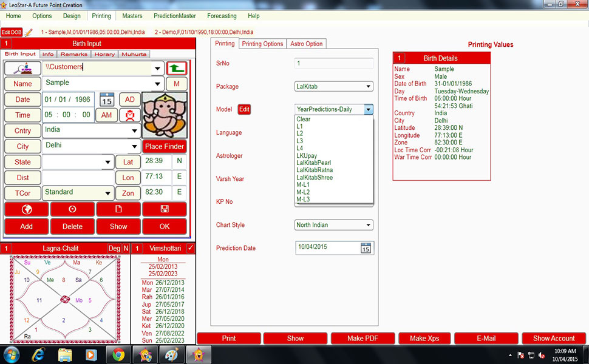This screenshot has height=364, width=589.
Task: Open the Prediction Date calendar icon
Action: [x=366, y=248]
